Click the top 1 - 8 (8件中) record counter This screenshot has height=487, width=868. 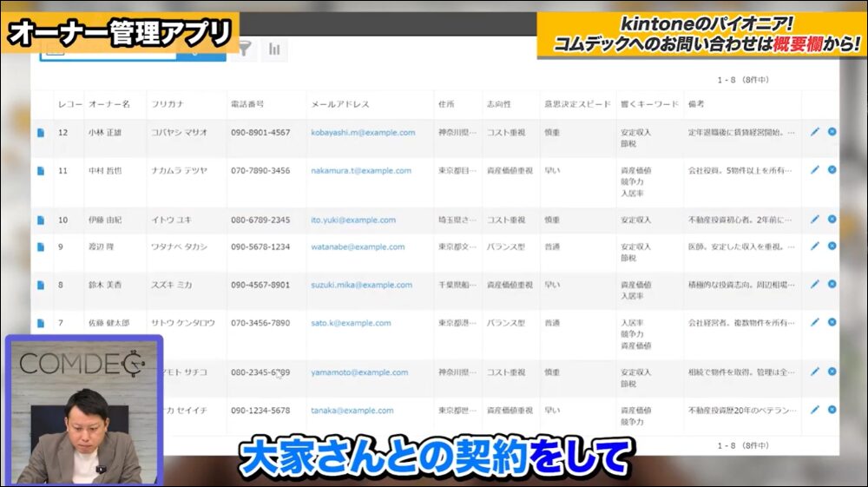pyautogui.click(x=743, y=80)
